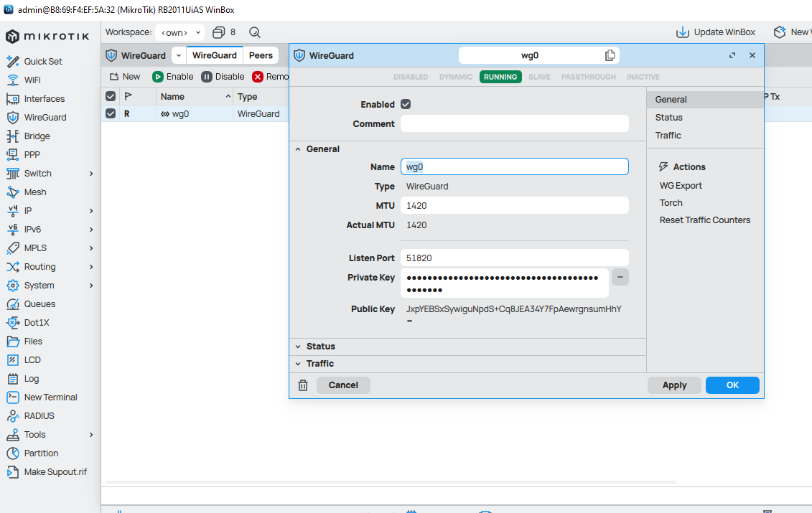
Task: Click the Name field containing wg0
Action: (x=514, y=166)
